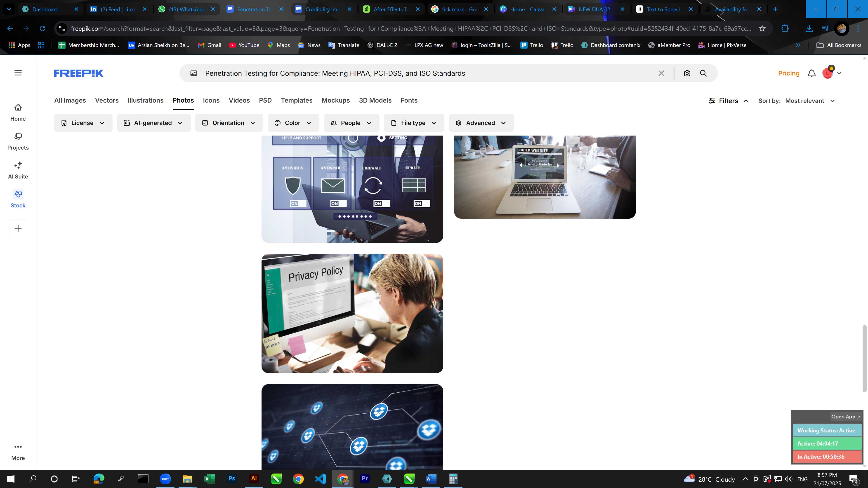View site information icon in address bar

[62, 29]
